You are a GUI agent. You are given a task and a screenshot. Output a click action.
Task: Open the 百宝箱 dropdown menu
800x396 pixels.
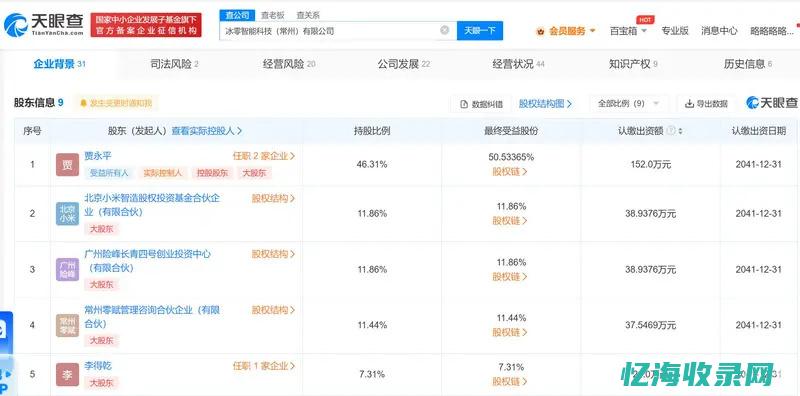628,31
